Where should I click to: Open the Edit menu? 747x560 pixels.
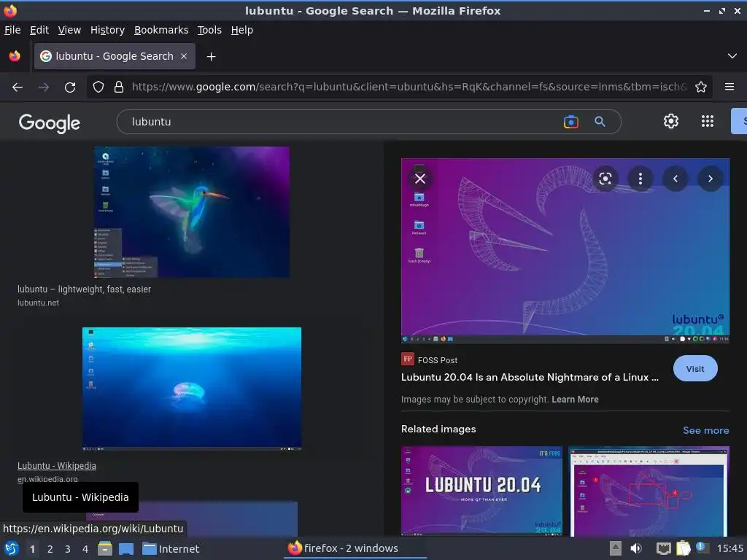(x=39, y=30)
